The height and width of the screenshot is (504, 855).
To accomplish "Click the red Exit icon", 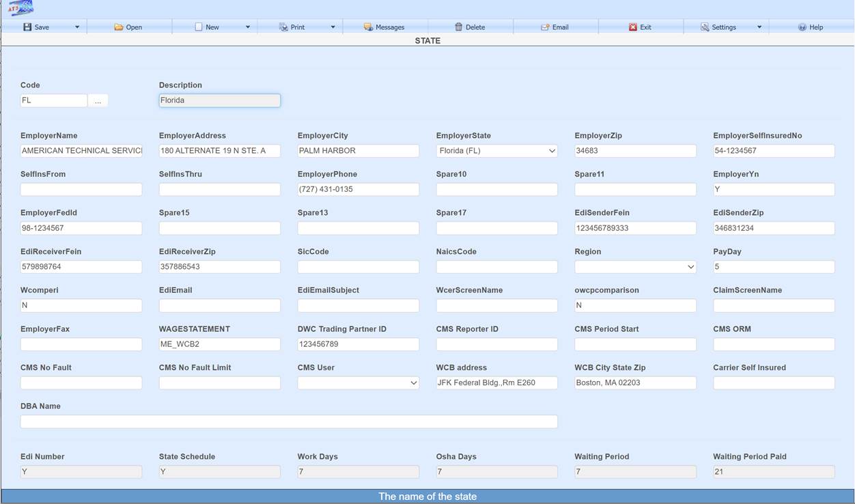I will click(633, 27).
